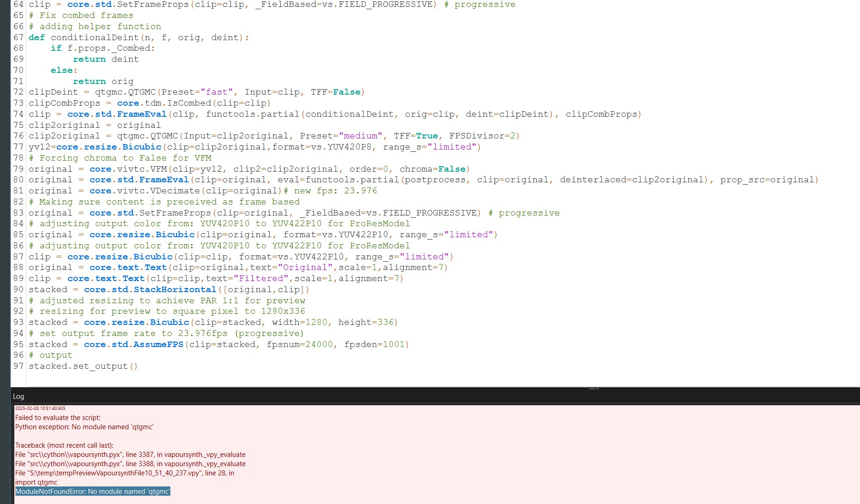This screenshot has height=504, width=860.
Task: Click the 'Python exception: No module named' log line
Action: (84, 427)
